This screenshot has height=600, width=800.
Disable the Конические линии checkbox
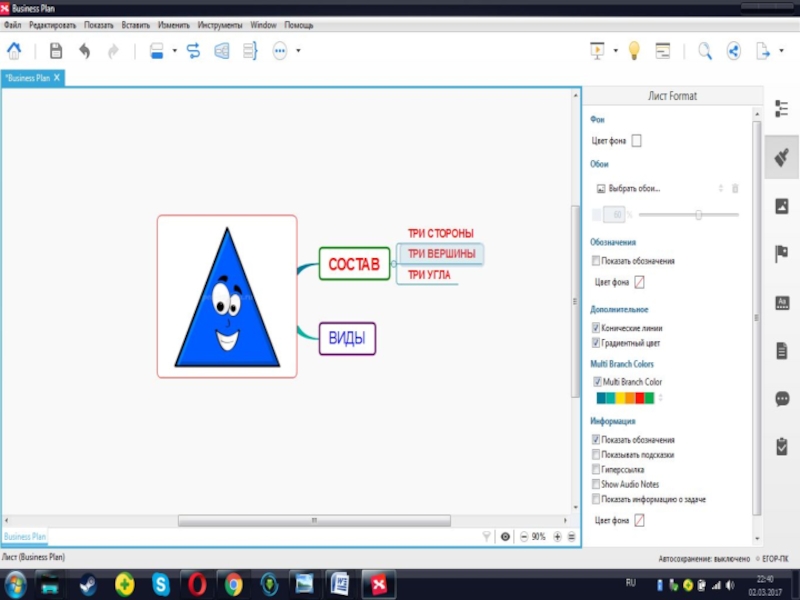(x=596, y=328)
